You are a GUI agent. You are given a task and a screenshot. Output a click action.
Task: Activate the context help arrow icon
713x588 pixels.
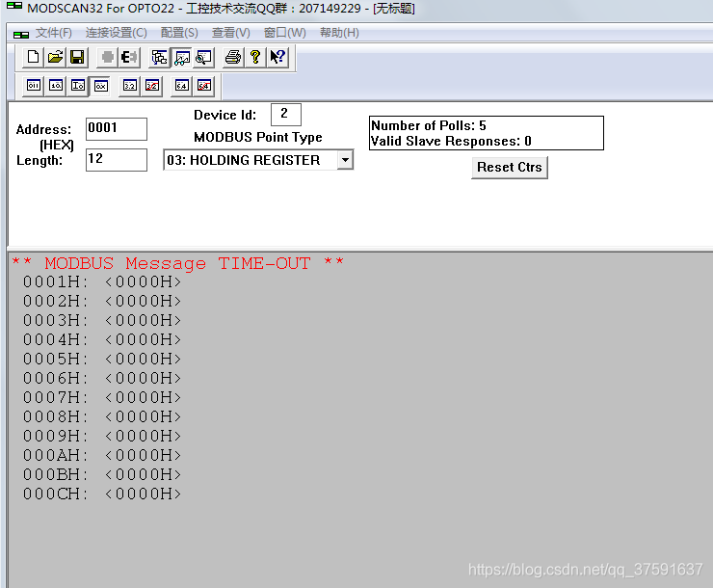[277, 57]
